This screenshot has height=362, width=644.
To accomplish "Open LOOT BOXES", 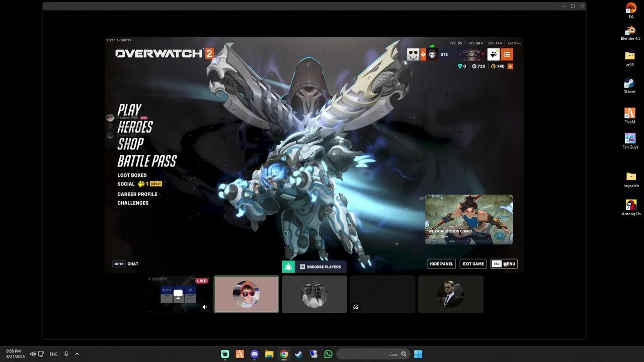I will pyautogui.click(x=132, y=175).
